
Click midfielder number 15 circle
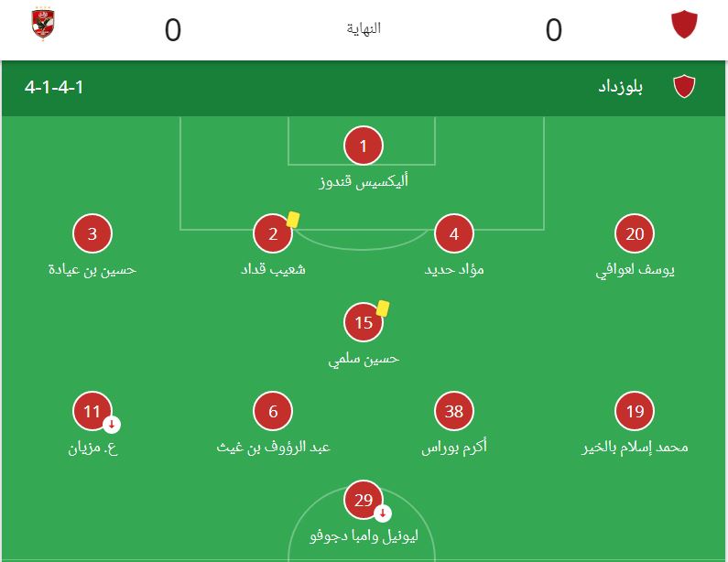[364, 323]
